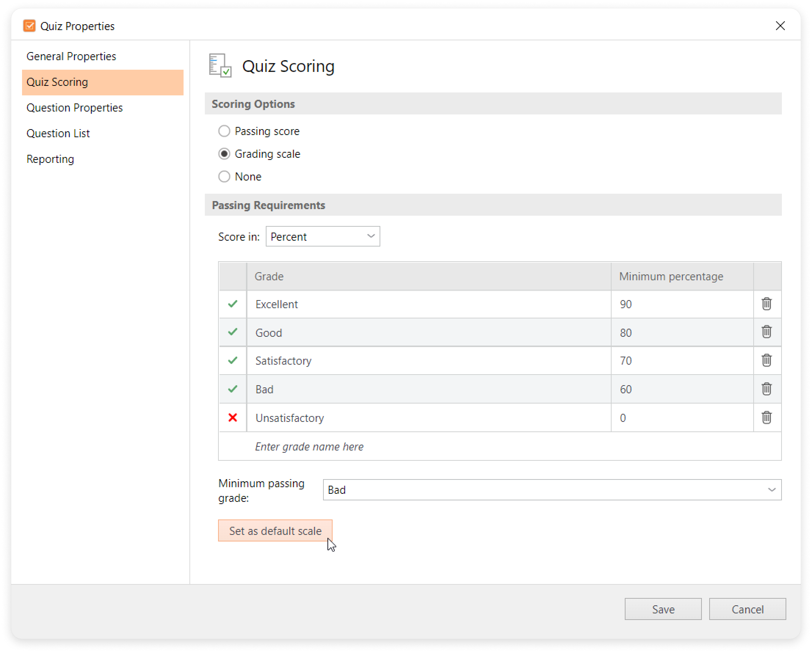Go to the Reporting section
The height and width of the screenshot is (653, 812).
click(x=50, y=159)
